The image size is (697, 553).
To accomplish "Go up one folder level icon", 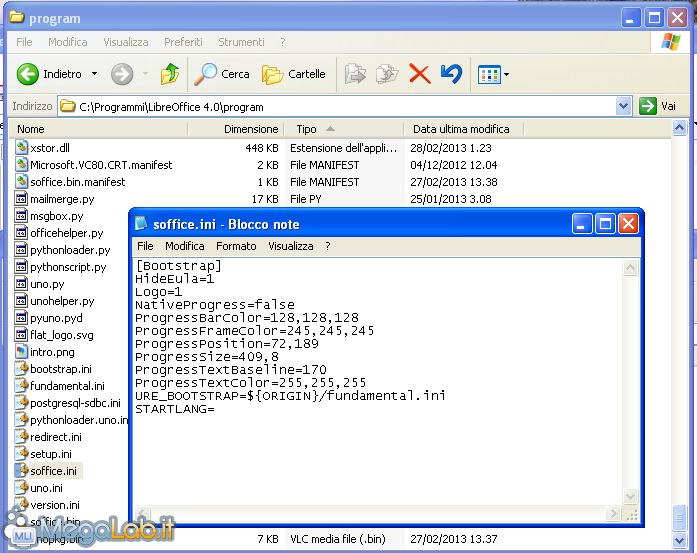I will (170, 74).
